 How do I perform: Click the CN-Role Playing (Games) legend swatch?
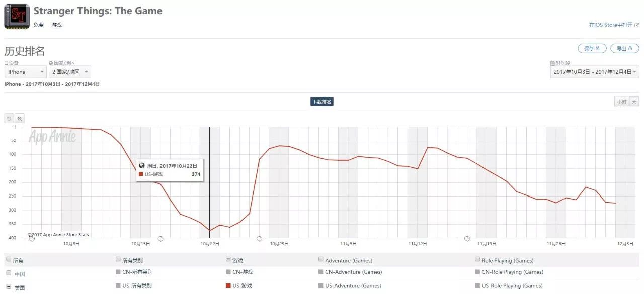[x=477, y=272]
